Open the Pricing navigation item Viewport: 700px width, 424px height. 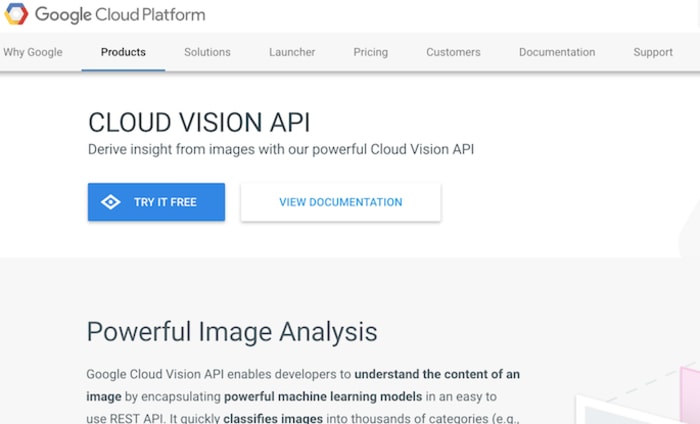(x=371, y=52)
